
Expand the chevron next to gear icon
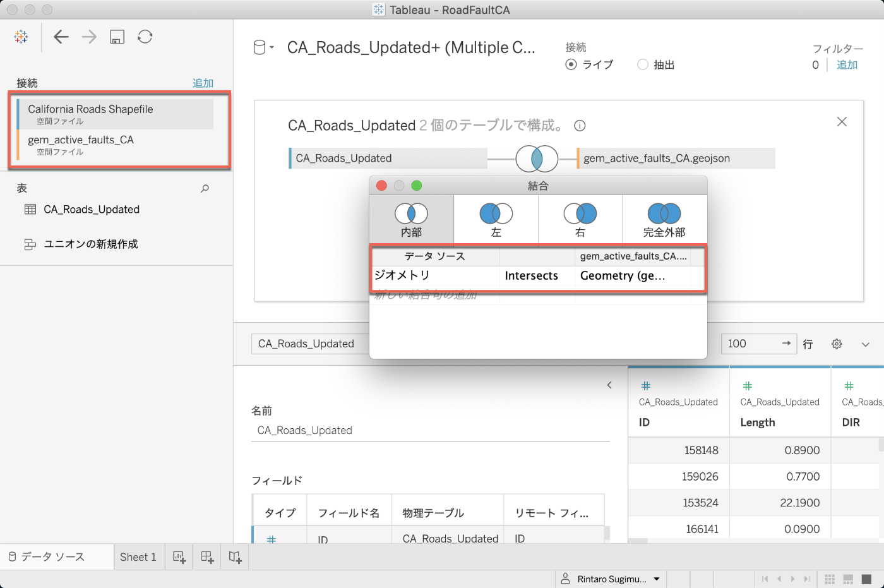866,344
